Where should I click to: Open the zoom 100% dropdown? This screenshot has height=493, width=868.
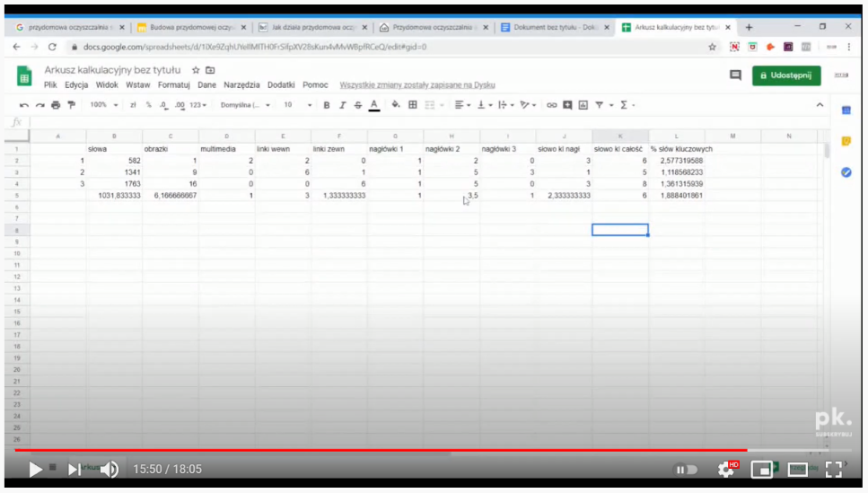click(x=102, y=105)
